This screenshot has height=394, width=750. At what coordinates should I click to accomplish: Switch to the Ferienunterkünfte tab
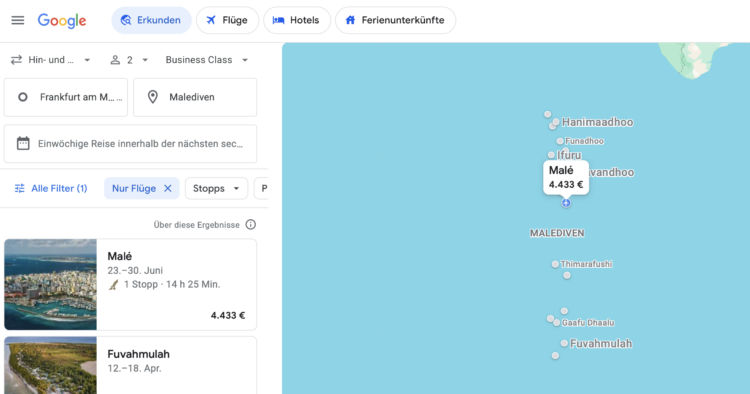click(395, 20)
